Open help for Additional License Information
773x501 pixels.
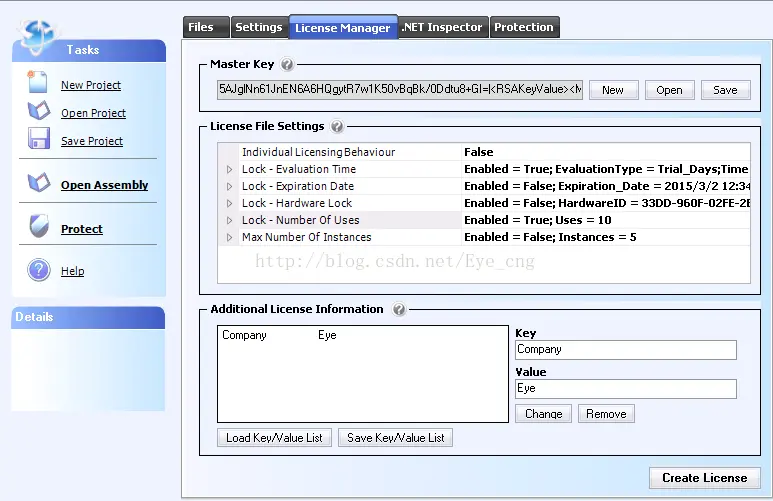pos(399,309)
